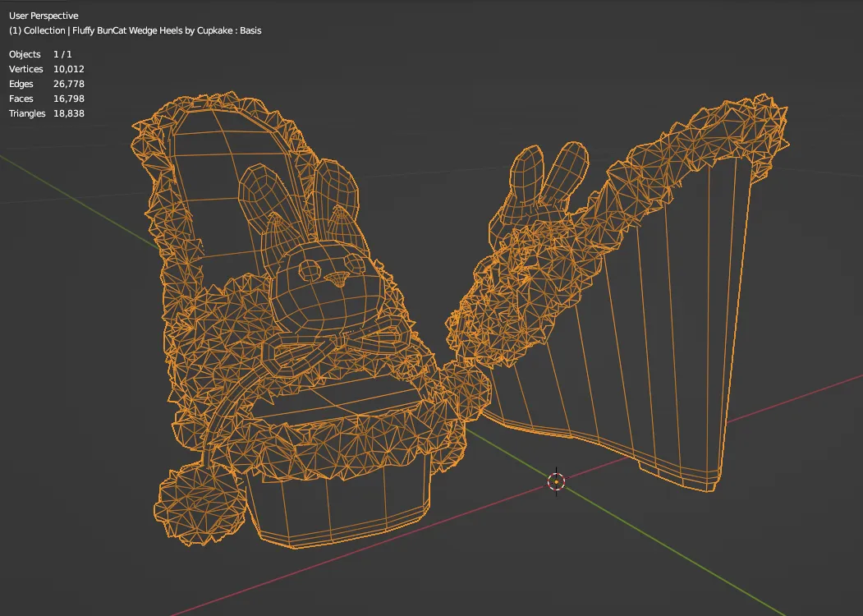Select the bunny face on the front shoe
The width and height of the screenshot is (863, 616).
(328, 287)
